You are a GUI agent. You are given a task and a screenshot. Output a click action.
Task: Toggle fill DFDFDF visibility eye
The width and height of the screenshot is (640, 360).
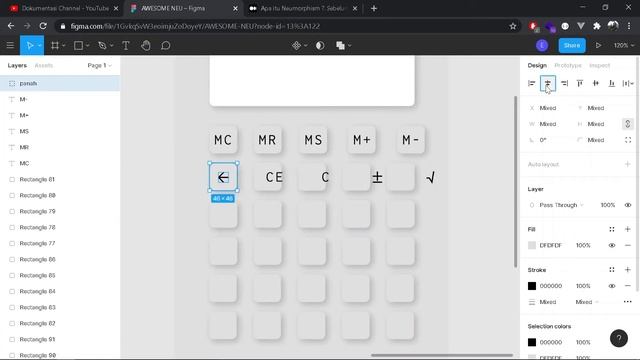612,245
